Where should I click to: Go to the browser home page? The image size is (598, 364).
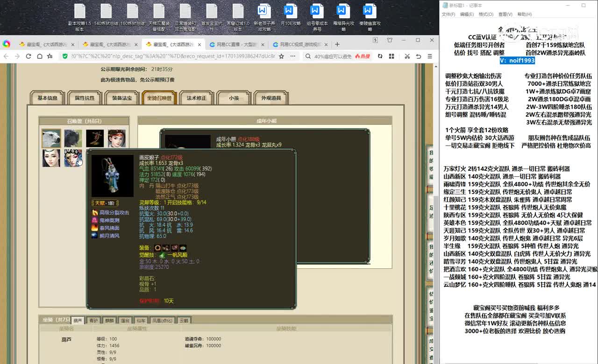(x=39, y=56)
